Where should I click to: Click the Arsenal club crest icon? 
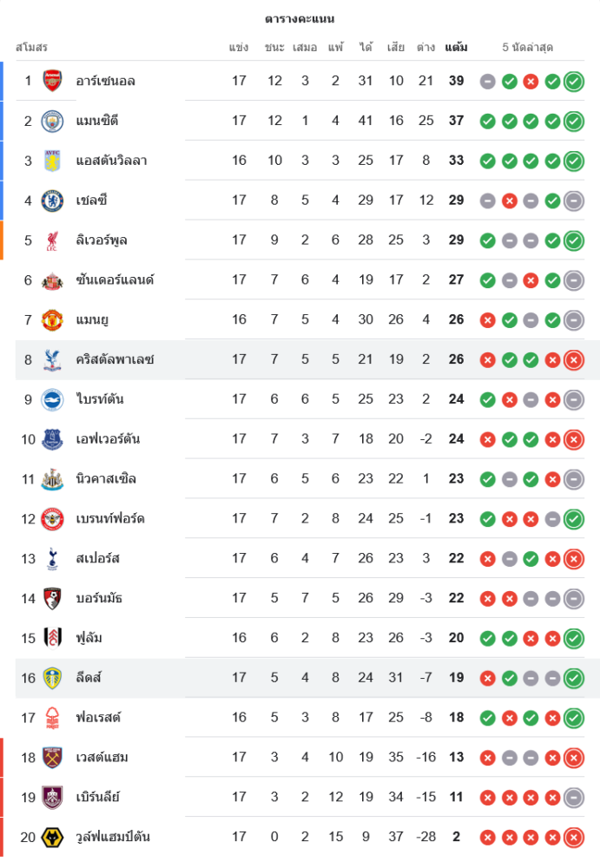[x=52, y=81]
